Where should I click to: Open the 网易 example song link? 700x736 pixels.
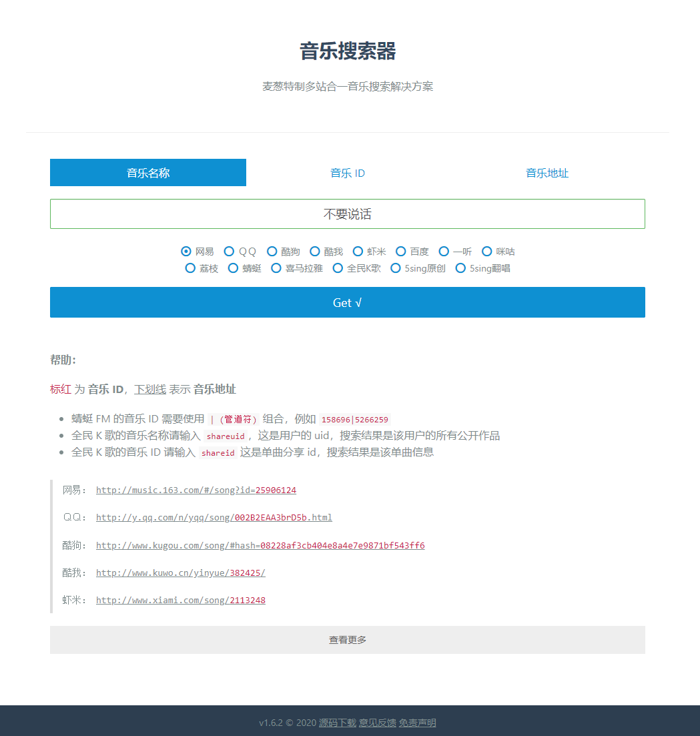coord(196,490)
